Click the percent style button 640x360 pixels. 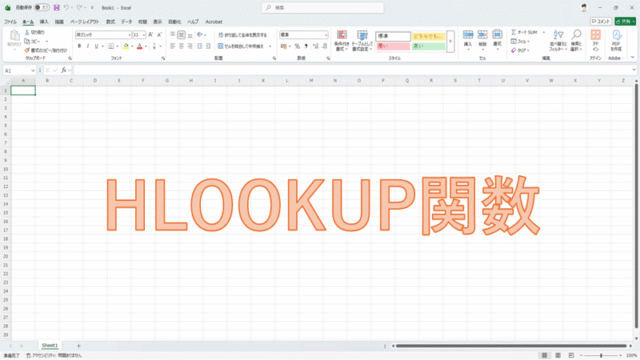coord(297,46)
